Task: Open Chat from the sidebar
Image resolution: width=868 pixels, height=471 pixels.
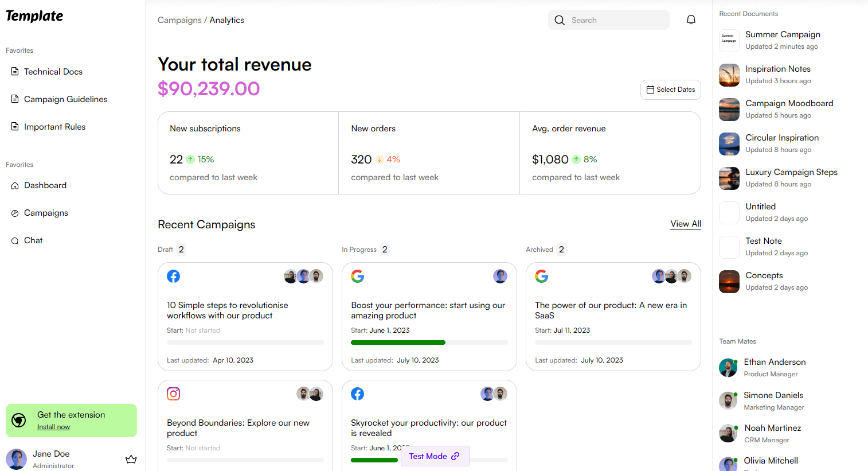Action: point(33,240)
